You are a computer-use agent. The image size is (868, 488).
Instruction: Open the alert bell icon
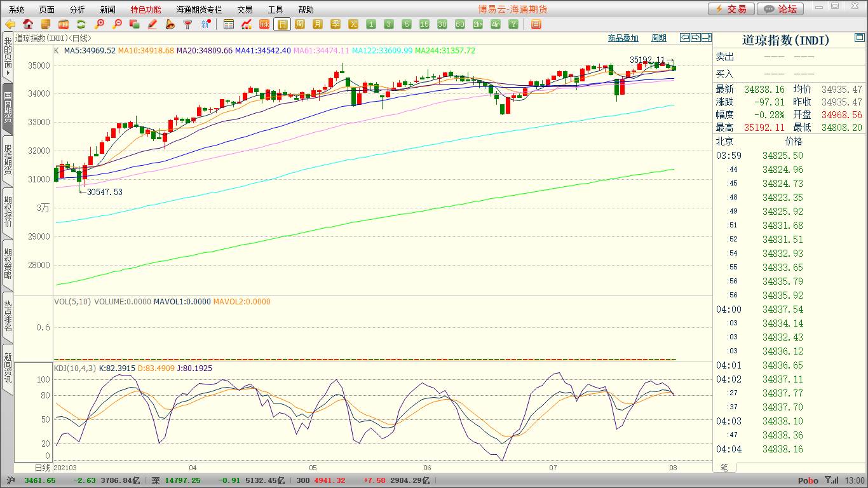(170, 24)
